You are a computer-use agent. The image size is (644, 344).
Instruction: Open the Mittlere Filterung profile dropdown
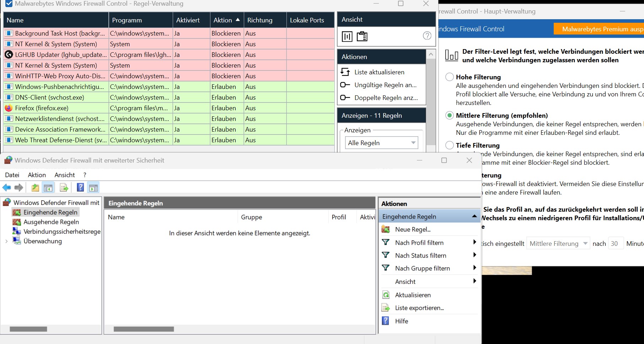click(558, 244)
